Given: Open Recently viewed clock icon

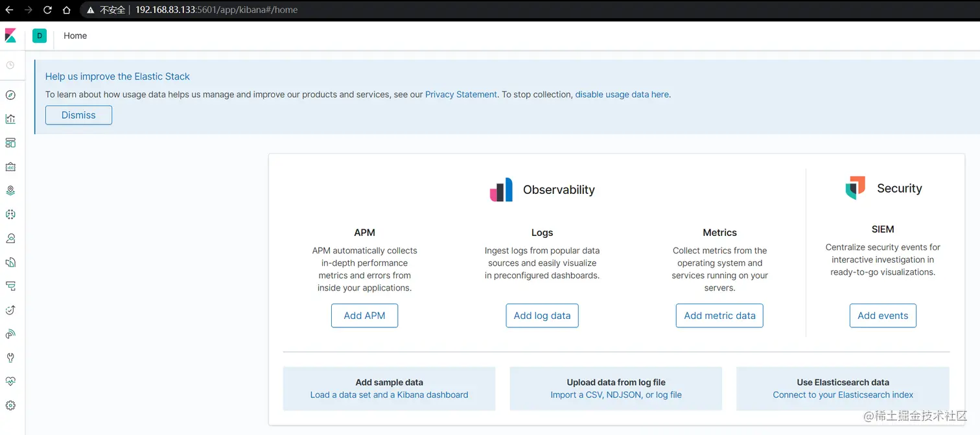Looking at the screenshot, I should [10, 65].
